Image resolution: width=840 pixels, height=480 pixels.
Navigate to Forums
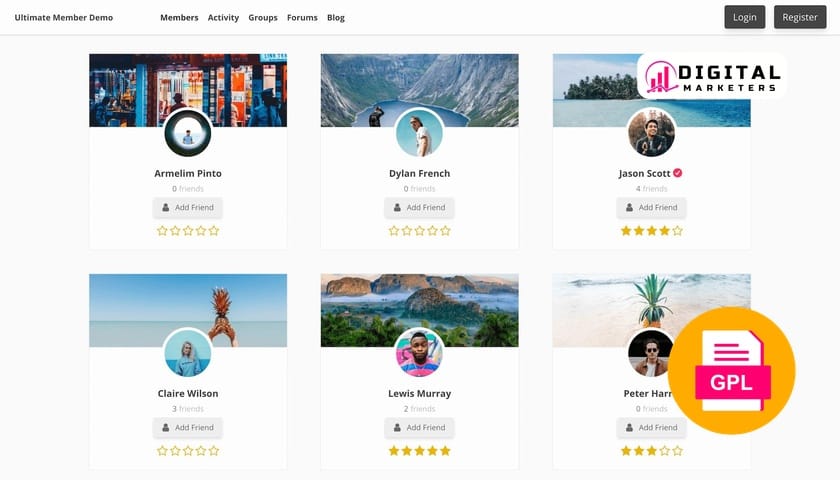(301, 18)
